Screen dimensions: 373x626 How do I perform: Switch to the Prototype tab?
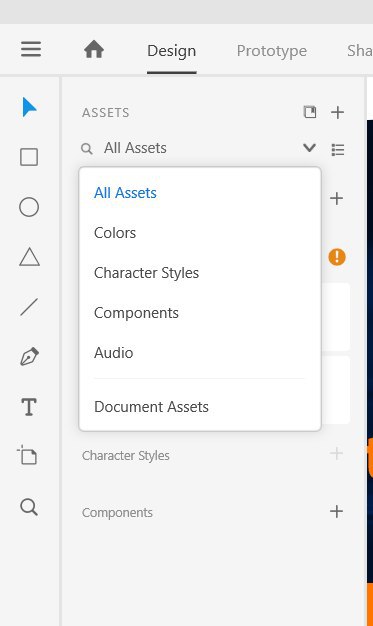pos(272,51)
